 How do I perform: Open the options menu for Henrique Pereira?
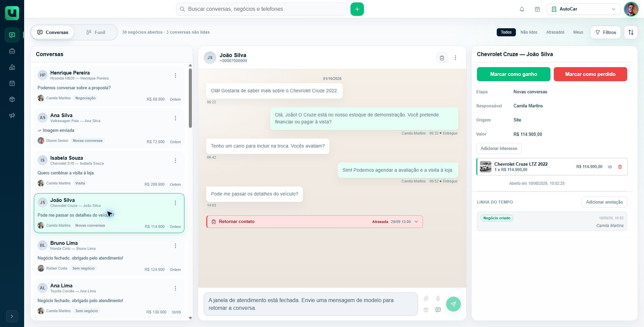(175, 76)
